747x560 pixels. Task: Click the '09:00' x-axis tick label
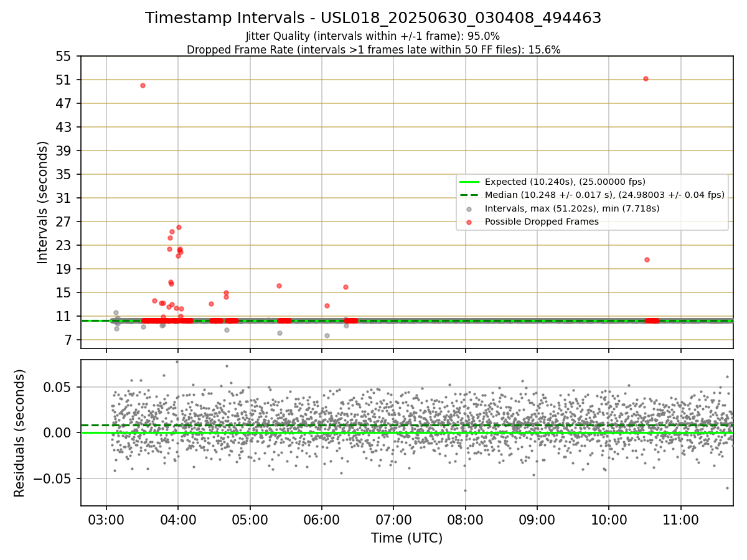click(x=537, y=519)
